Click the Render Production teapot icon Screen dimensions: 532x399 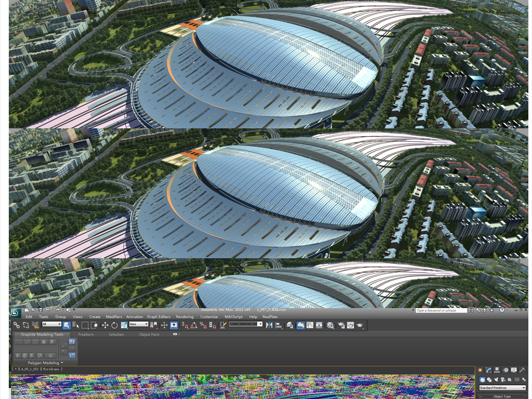click(x=360, y=325)
